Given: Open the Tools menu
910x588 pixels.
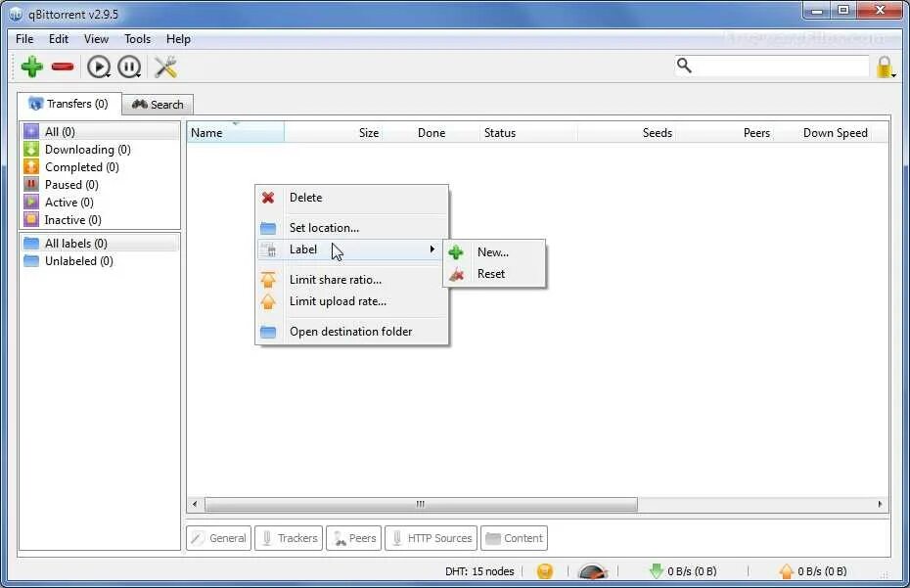Looking at the screenshot, I should tap(138, 39).
